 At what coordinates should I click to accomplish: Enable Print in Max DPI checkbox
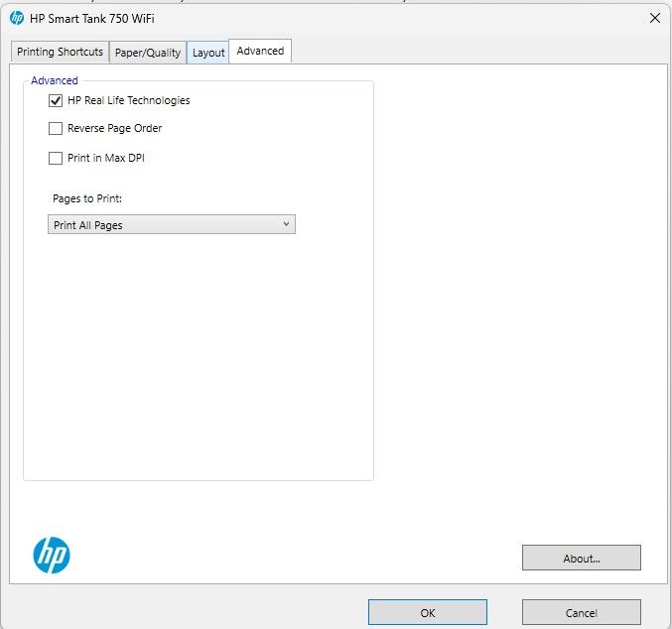56,158
